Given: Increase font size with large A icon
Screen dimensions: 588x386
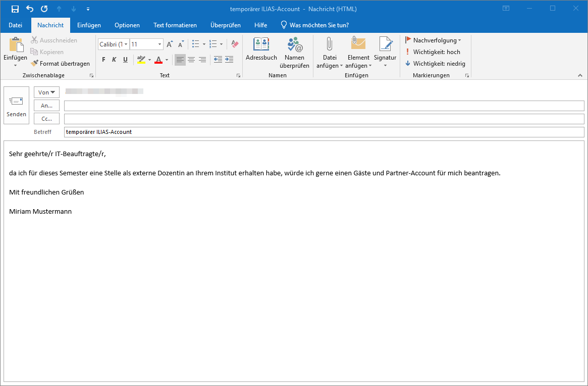Looking at the screenshot, I should click(170, 44).
